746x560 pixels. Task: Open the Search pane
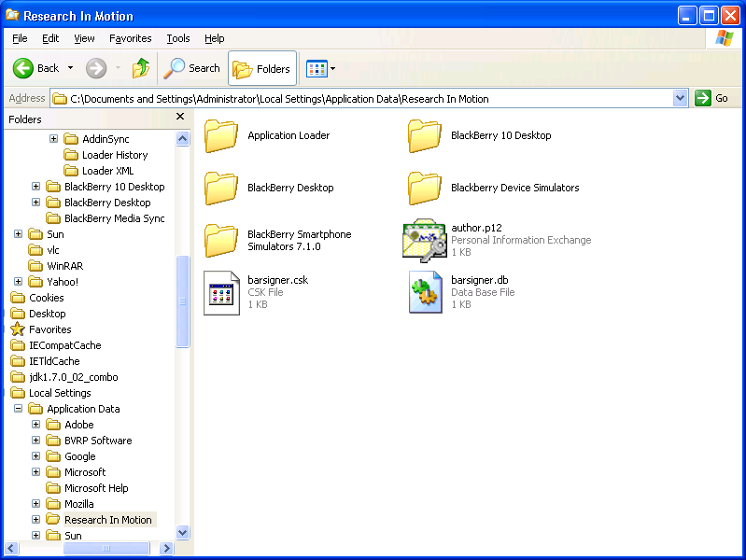tap(191, 68)
